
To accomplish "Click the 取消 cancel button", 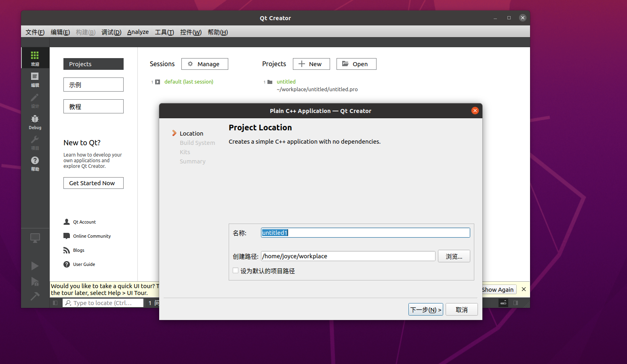I will click(x=462, y=310).
